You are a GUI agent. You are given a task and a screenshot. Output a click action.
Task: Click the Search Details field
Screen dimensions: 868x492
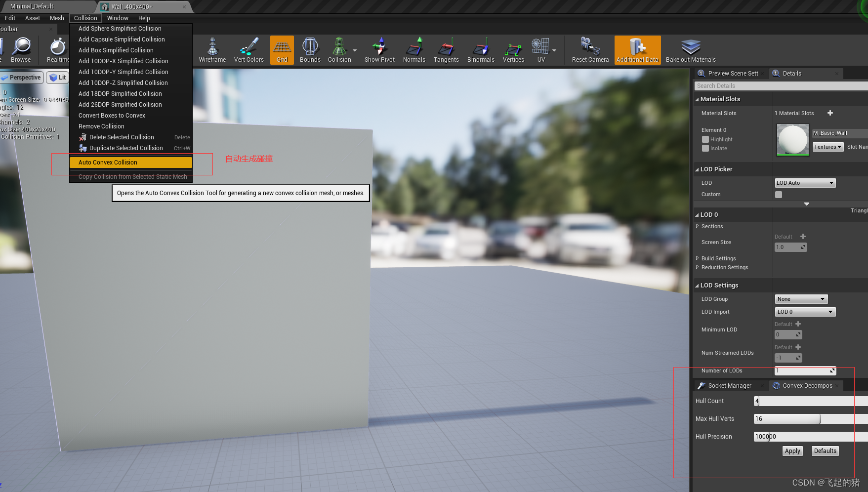(781, 86)
